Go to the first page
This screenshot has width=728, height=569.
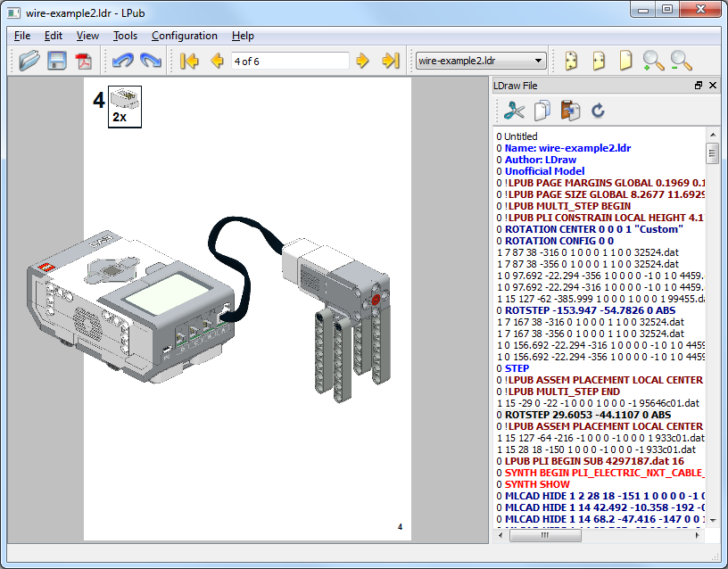click(189, 61)
